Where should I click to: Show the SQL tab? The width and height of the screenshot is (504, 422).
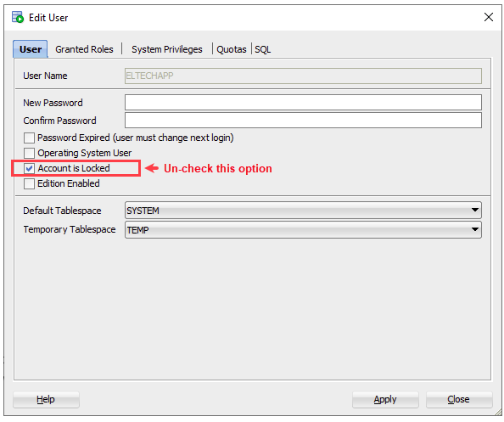(x=263, y=49)
